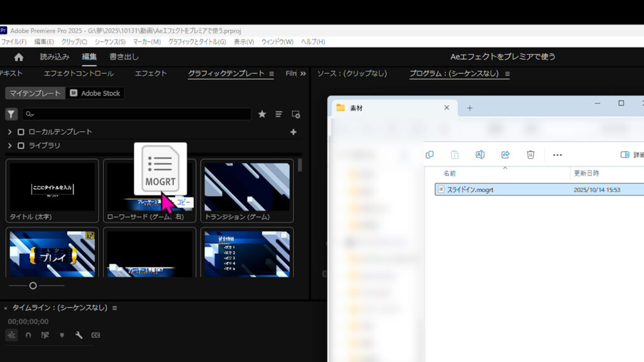Open the filter funnel in Graphic Templates
644x362 pixels.
(11, 114)
